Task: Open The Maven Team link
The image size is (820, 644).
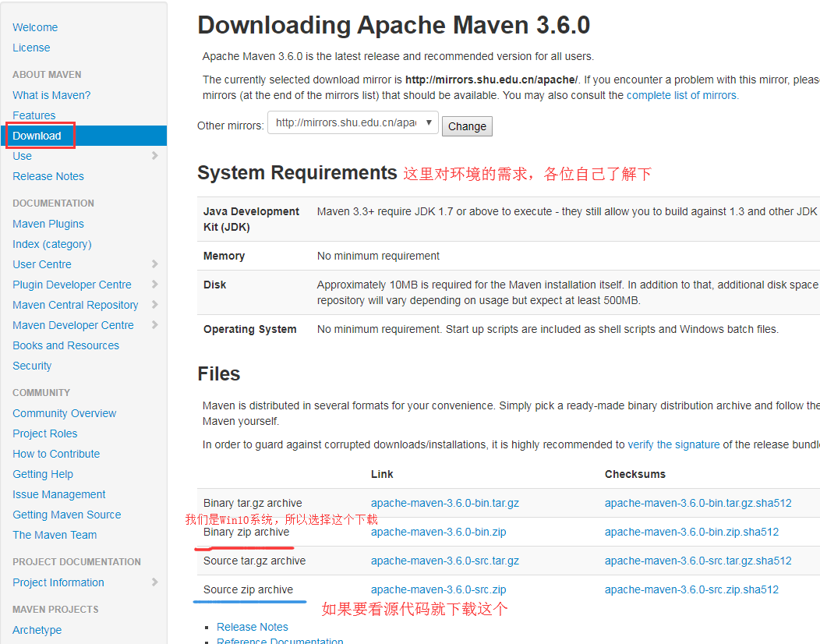Action: [x=55, y=535]
